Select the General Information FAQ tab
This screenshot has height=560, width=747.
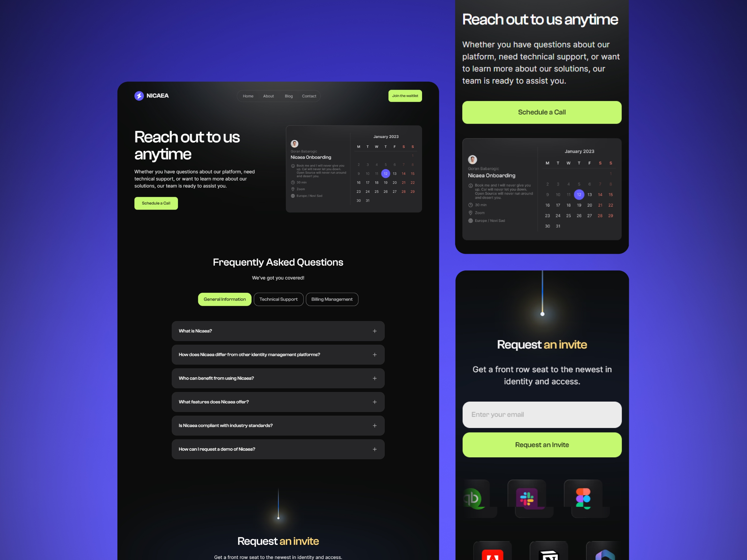click(225, 299)
